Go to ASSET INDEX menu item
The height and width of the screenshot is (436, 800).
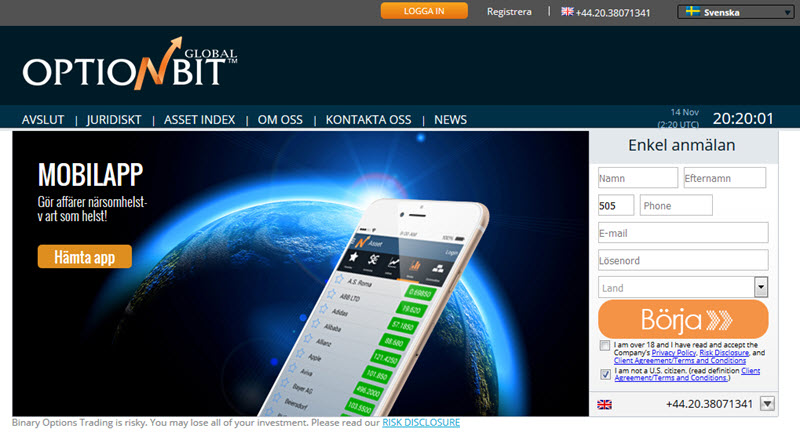pos(199,120)
